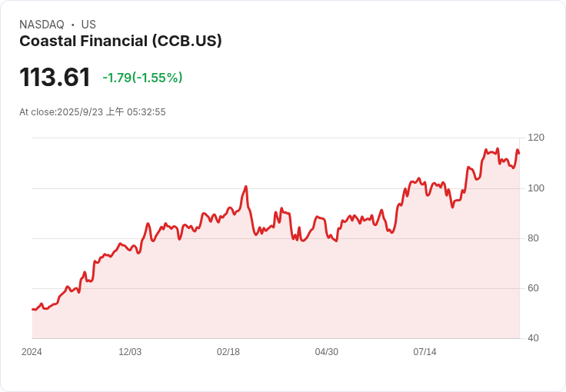Select the 12/03 date label on x-axis

tap(130, 352)
